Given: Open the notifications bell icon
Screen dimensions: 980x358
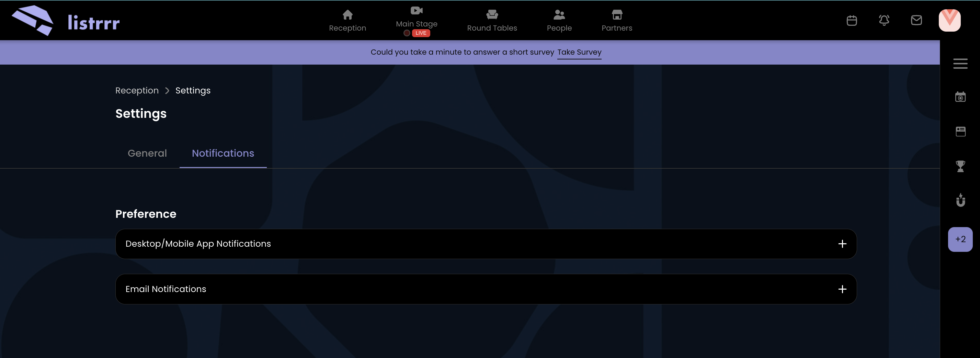Looking at the screenshot, I should point(884,20).
